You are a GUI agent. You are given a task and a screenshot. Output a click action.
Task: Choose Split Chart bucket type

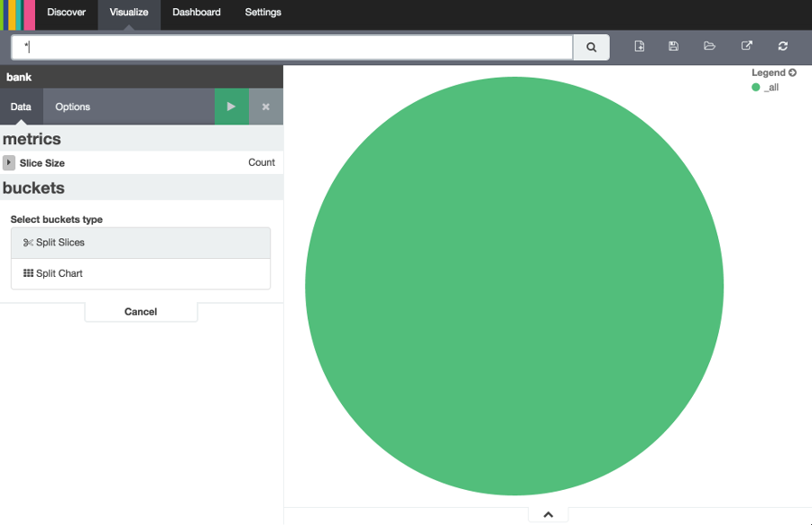pyautogui.click(x=141, y=273)
